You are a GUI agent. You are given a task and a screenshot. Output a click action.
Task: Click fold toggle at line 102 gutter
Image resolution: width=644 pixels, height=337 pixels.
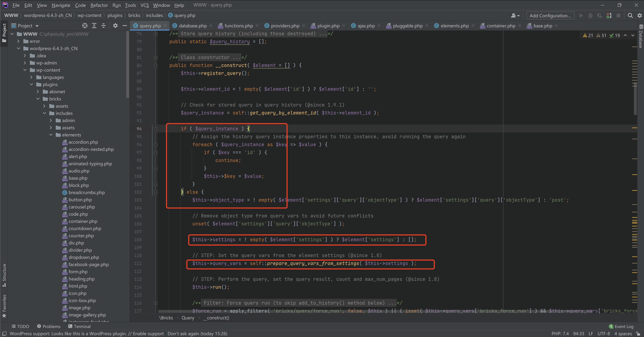click(156, 192)
